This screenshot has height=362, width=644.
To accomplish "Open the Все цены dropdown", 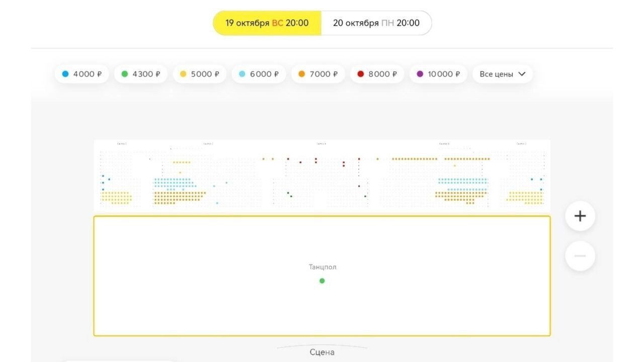I will (502, 74).
